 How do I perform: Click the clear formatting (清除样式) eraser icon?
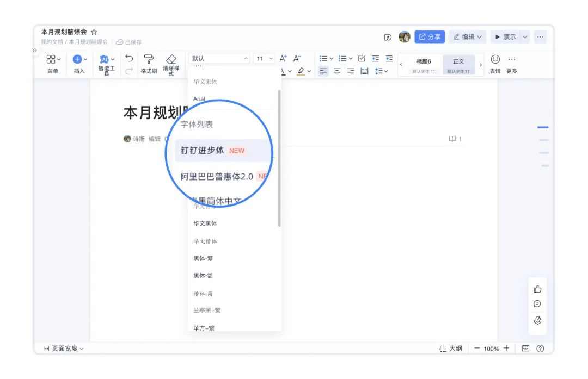[x=171, y=59]
